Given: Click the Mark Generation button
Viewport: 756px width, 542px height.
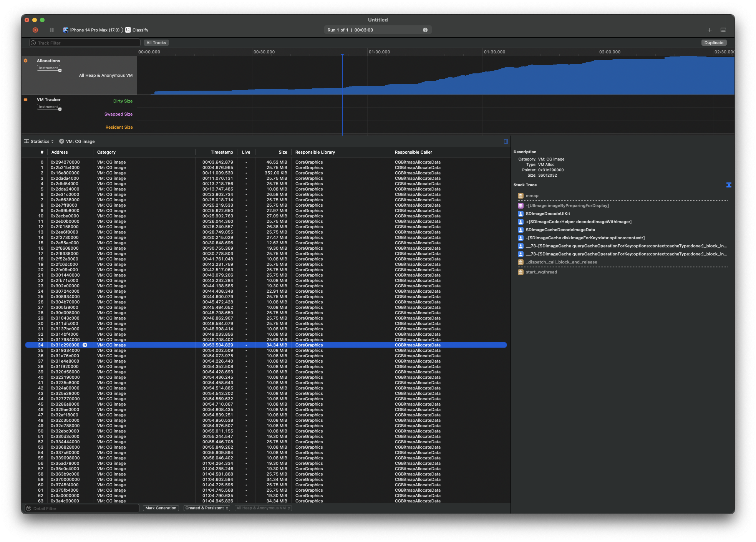Looking at the screenshot, I should (x=161, y=508).
